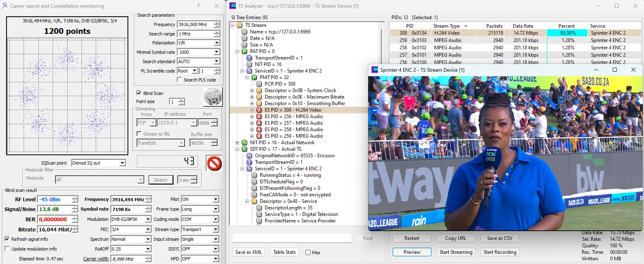The image size is (644, 264).
Task: Click the audio icon for ES PID 256
Action: coord(259,117)
